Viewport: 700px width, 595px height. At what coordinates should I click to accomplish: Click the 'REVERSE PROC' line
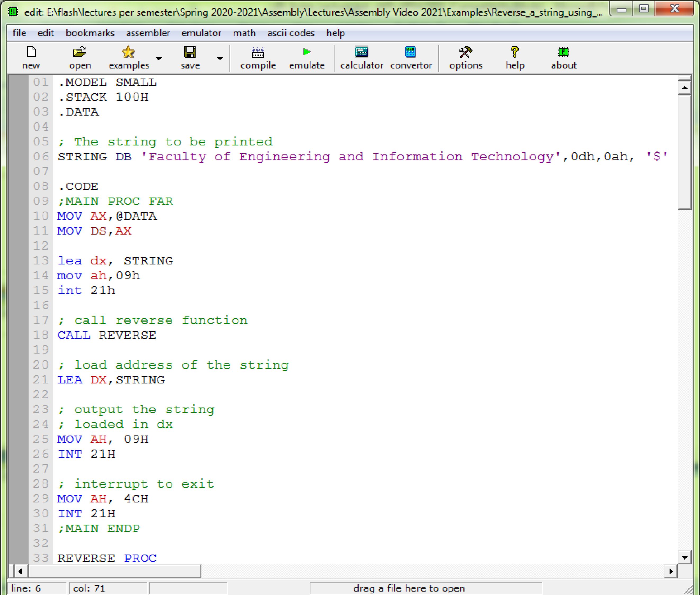(107, 558)
